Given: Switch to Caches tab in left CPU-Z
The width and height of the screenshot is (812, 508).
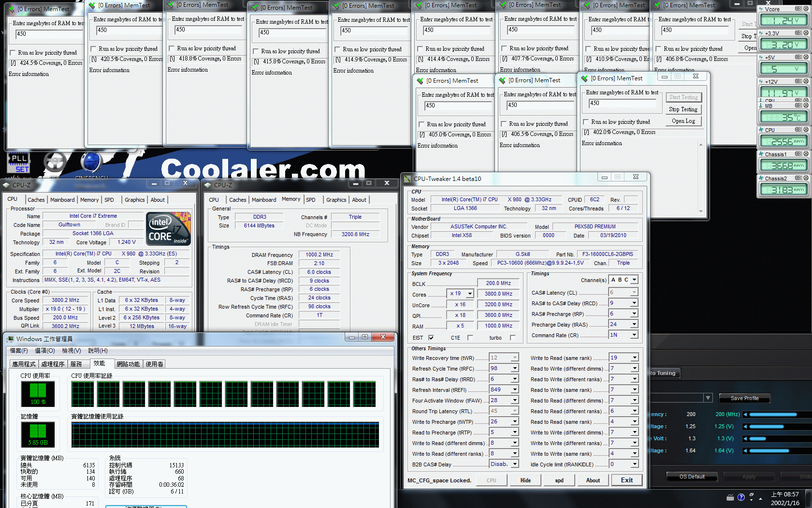Looking at the screenshot, I should 36,200.
